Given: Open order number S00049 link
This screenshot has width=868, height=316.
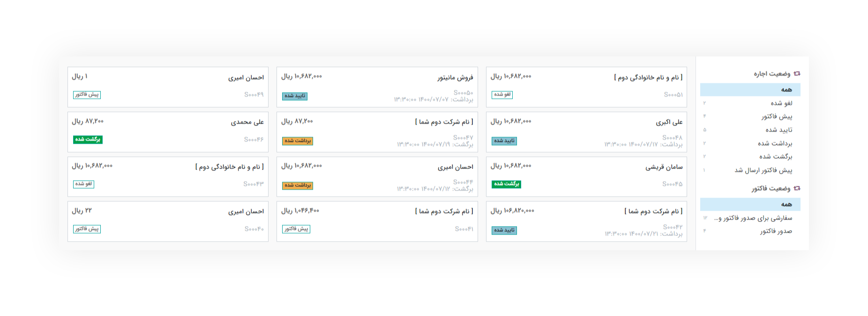Looking at the screenshot, I should pyautogui.click(x=254, y=95).
